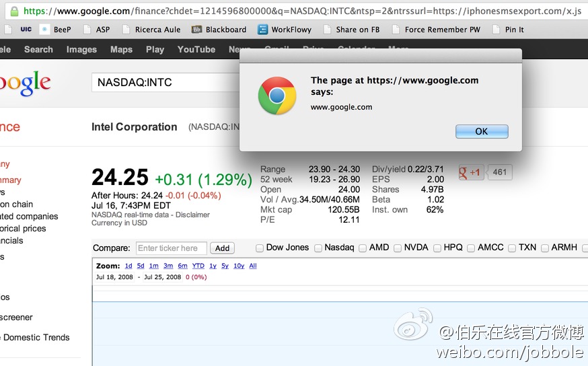The height and width of the screenshot is (366, 588).
Task: Click the 461 plus-one count bubble
Action: [499, 172]
